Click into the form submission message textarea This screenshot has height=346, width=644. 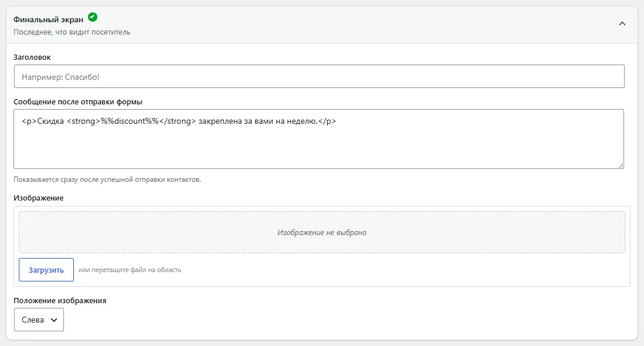[x=318, y=139]
